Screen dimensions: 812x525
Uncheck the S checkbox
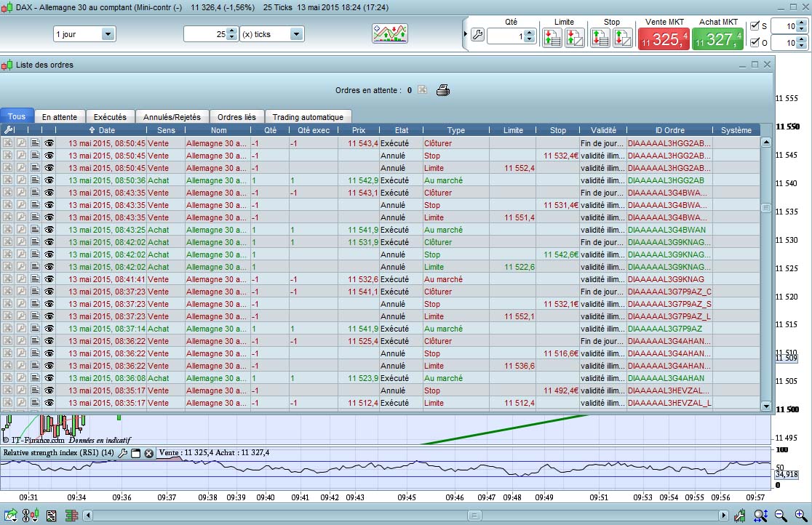tap(755, 26)
